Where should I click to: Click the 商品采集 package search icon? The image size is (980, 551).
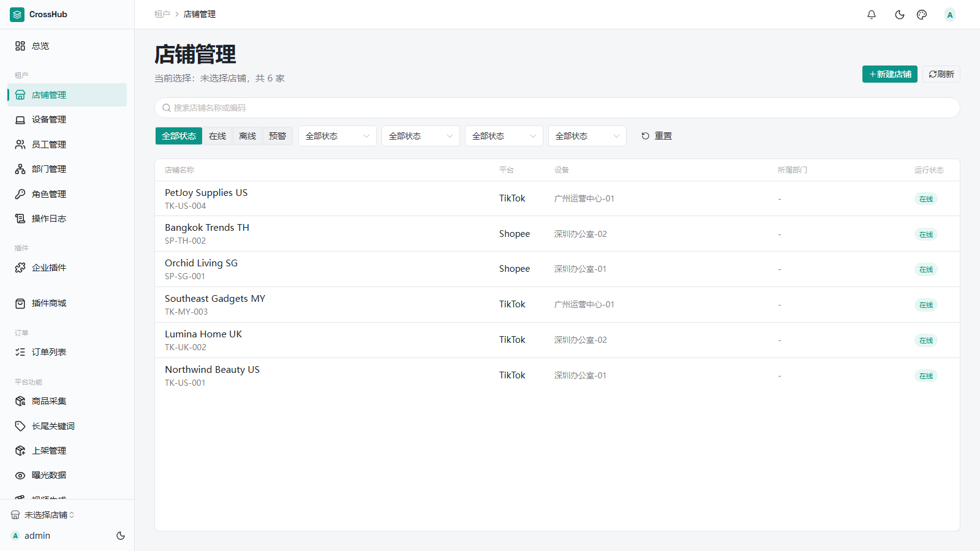tap(20, 401)
